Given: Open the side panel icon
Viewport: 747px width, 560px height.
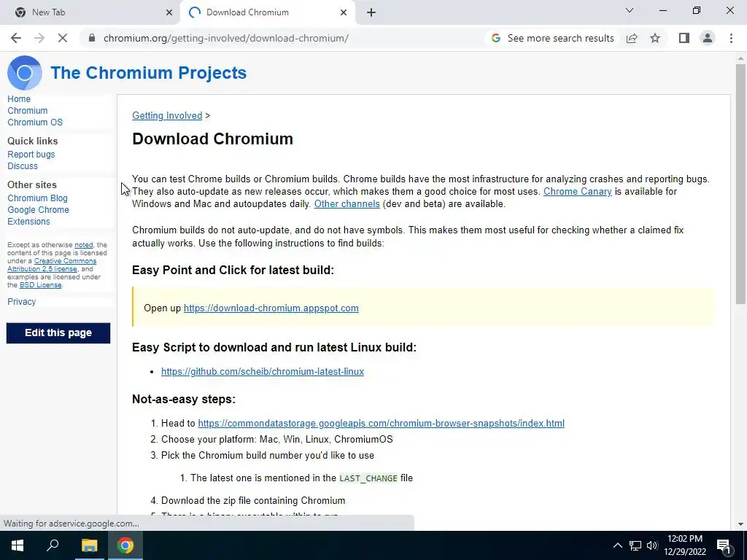Looking at the screenshot, I should 684,38.
